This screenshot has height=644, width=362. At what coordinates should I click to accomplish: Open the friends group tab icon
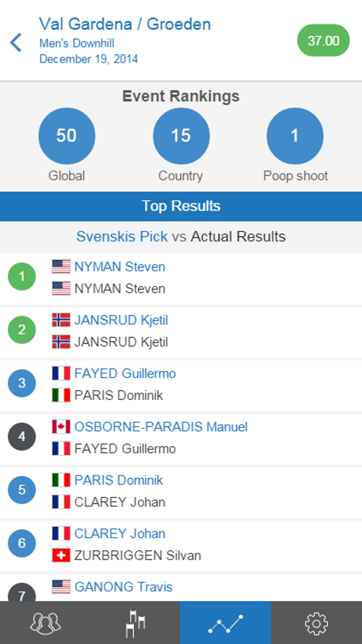point(45,623)
